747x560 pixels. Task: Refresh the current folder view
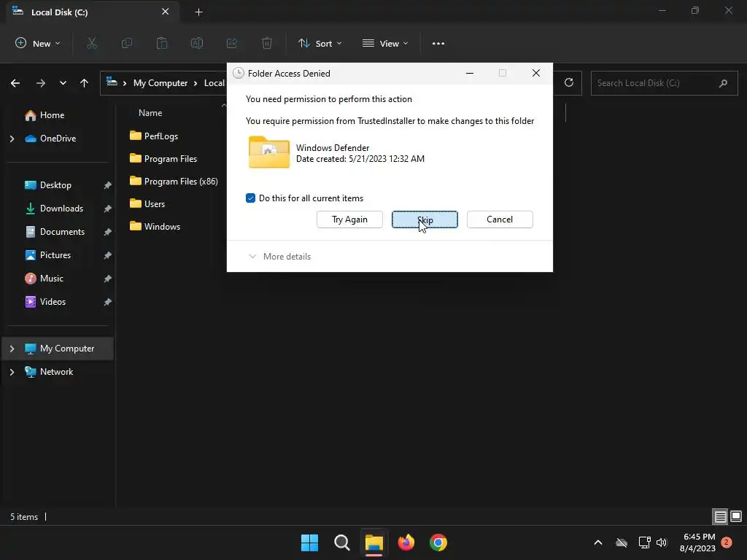[x=569, y=83]
